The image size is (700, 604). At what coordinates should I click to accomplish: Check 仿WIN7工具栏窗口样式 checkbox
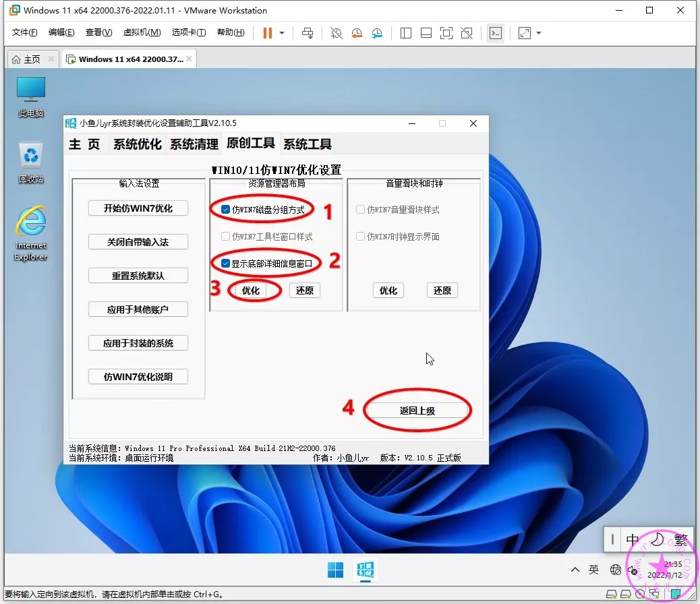pos(225,236)
